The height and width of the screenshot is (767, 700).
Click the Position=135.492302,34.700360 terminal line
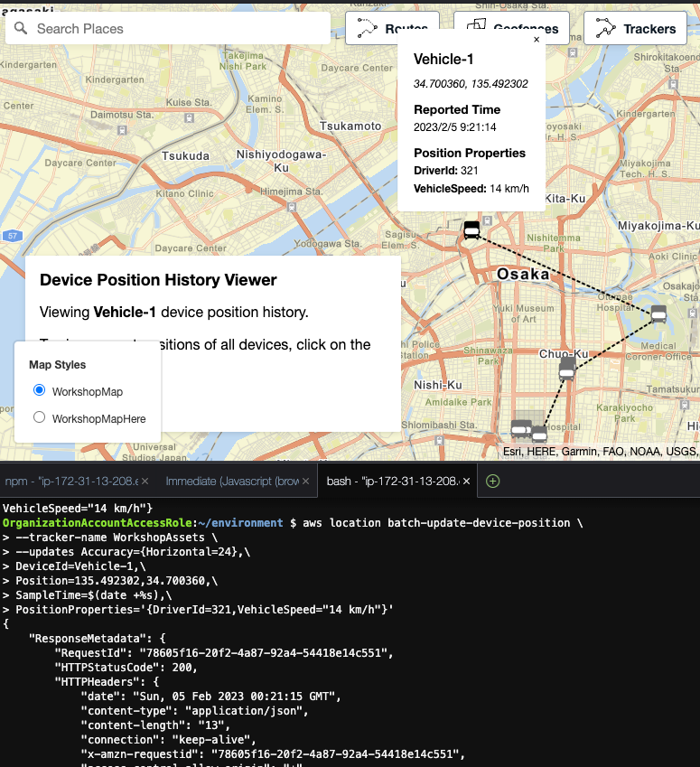tap(110, 581)
